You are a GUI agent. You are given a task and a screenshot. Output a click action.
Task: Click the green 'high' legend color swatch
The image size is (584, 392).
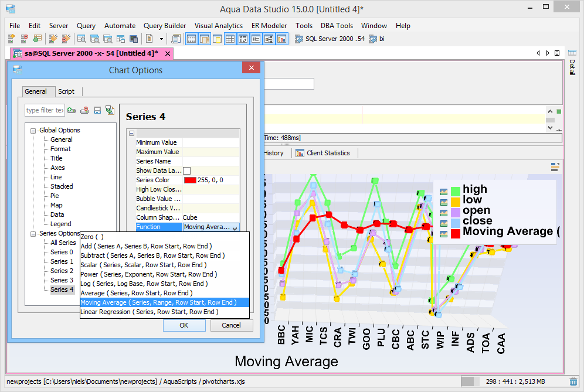coord(456,192)
